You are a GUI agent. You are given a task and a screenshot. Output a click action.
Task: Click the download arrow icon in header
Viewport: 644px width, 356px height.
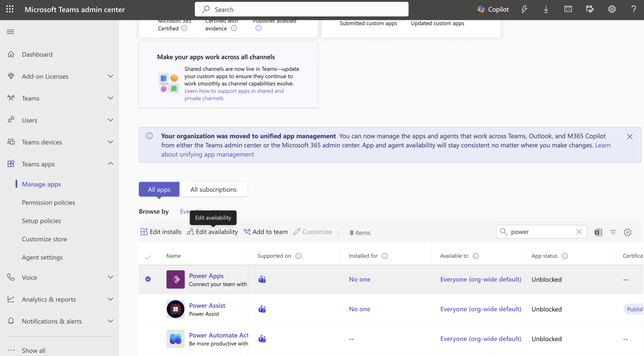pos(546,9)
